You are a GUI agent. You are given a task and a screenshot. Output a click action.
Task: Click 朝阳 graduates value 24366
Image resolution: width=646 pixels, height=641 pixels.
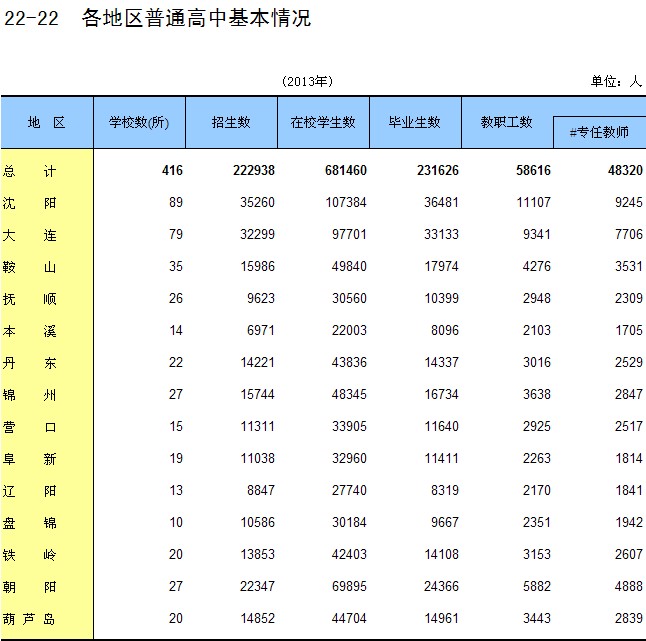[441, 586]
